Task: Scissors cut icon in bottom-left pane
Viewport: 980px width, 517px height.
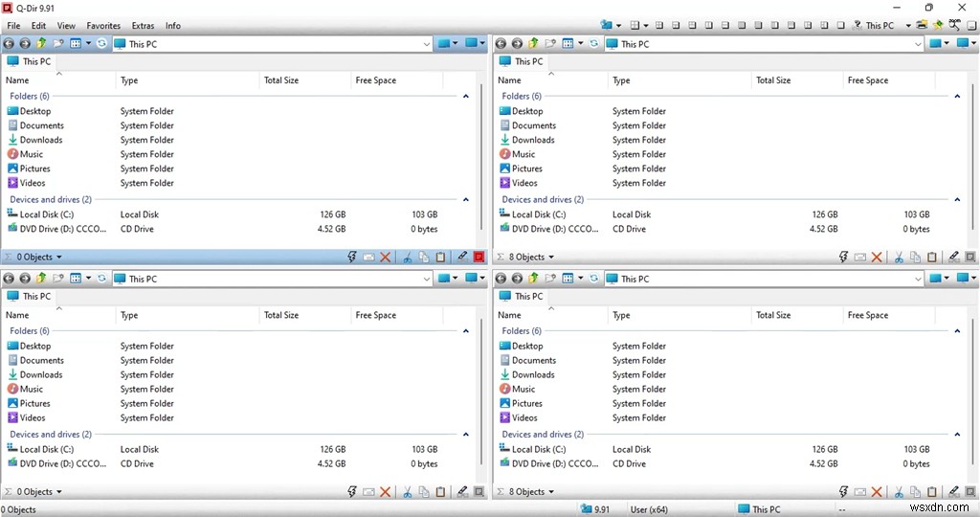Action: [x=407, y=492]
